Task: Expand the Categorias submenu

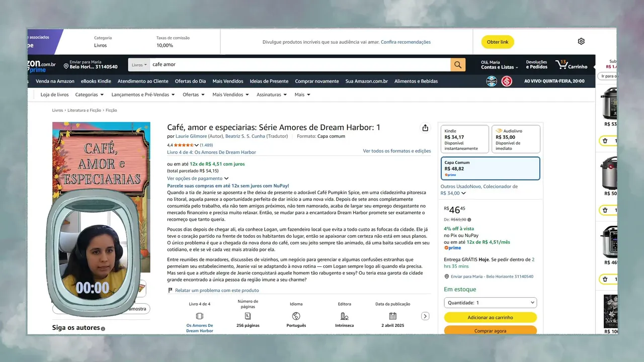Action: [x=89, y=95]
